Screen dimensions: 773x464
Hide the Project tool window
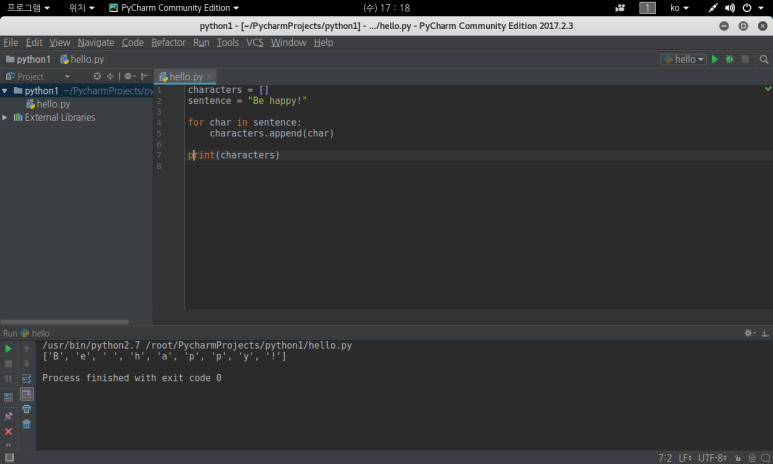[x=144, y=76]
